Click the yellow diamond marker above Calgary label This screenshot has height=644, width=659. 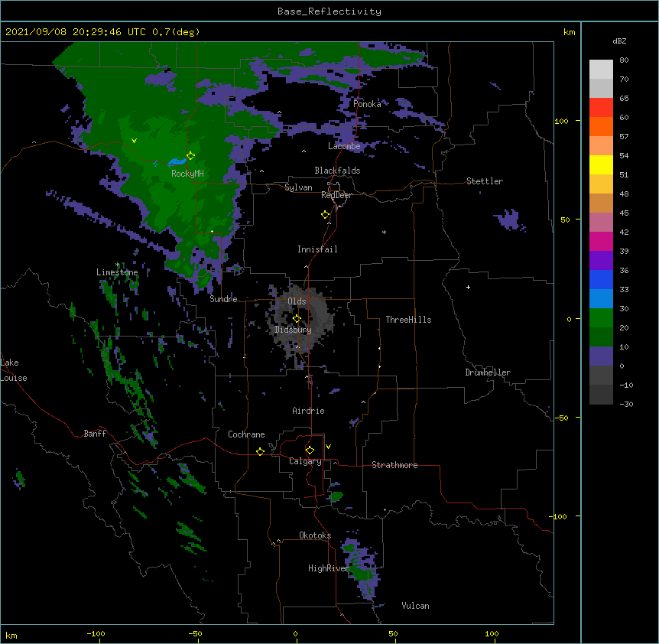pyautogui.click(x=310, y=450)
